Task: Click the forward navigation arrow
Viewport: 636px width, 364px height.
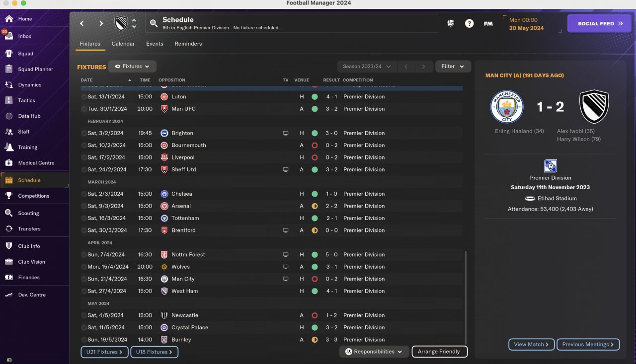Action: pyautogui.click(x=101, y=23)
